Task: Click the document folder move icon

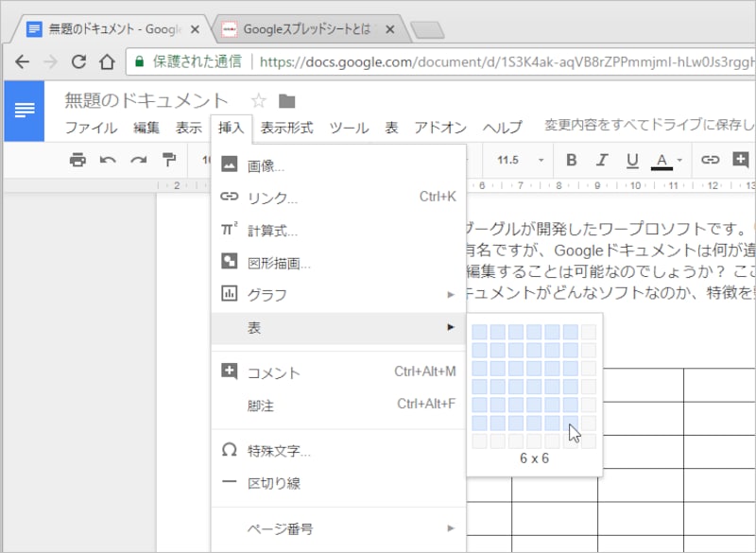Action: click(x=286, y=99)
